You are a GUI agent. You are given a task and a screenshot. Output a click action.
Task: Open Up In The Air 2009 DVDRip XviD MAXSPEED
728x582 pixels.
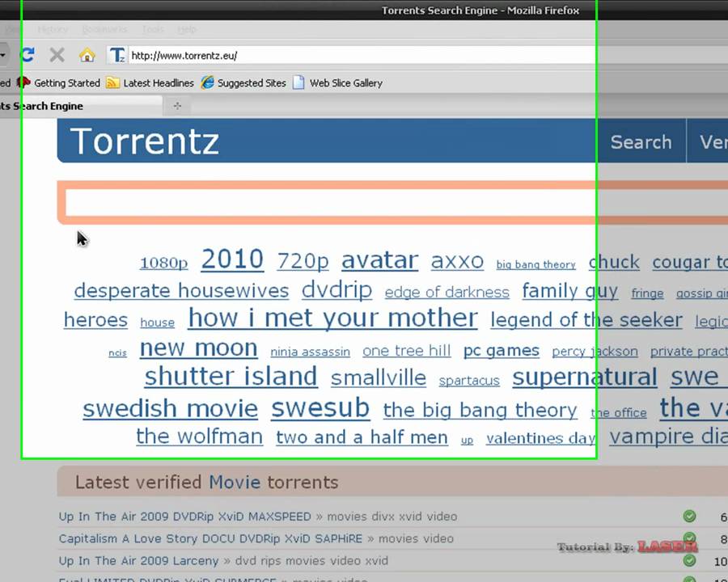pyautogui.click(x=184, y=516)
